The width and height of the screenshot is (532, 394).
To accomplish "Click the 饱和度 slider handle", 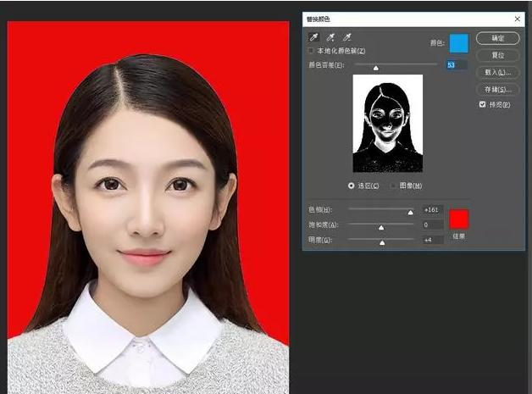I will coord(381,228).
